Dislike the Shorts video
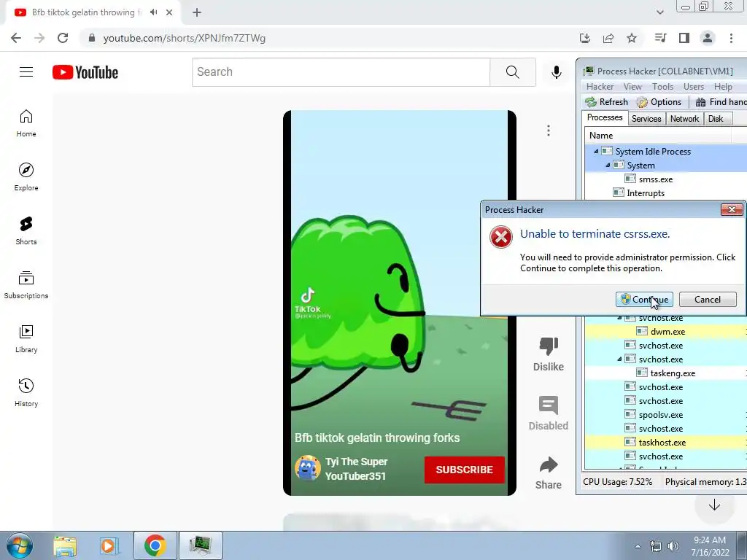The height and width of the screenshot is (560, 747). (549, 354)
